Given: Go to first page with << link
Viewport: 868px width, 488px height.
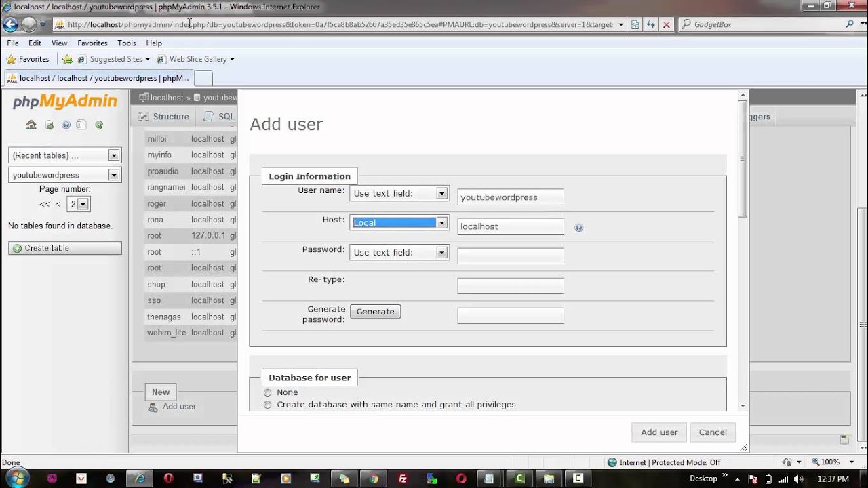Looking at the screenshot, I should [x=45, y=204].
